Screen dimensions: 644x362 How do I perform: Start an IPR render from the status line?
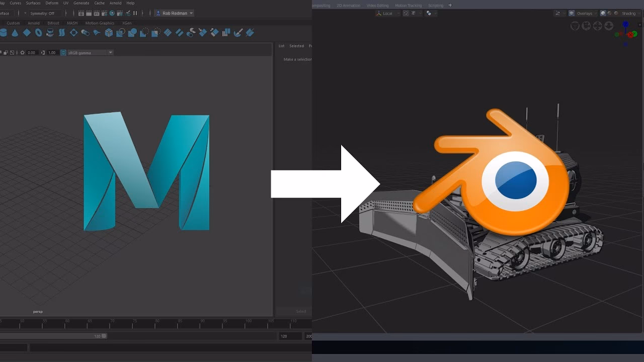97,13
